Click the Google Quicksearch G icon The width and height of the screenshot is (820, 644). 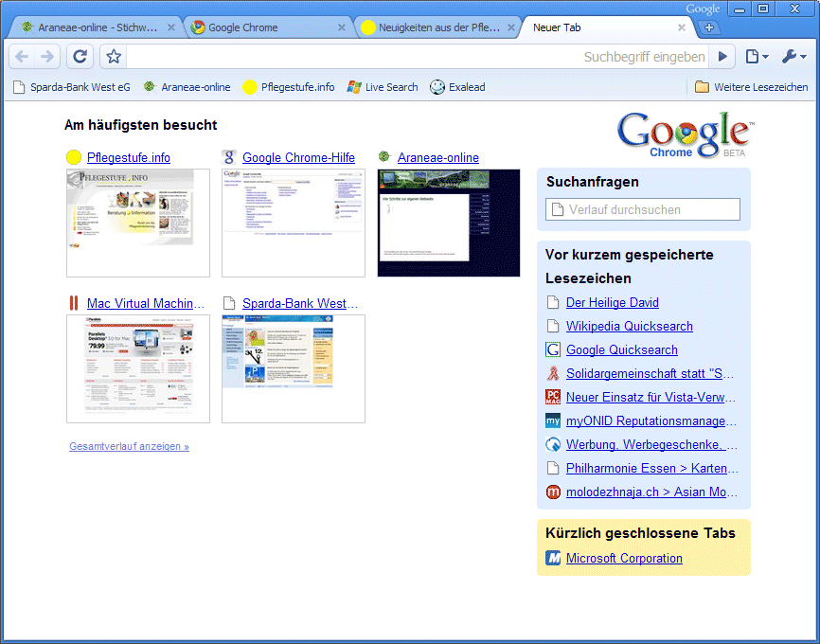pos(553,350)
